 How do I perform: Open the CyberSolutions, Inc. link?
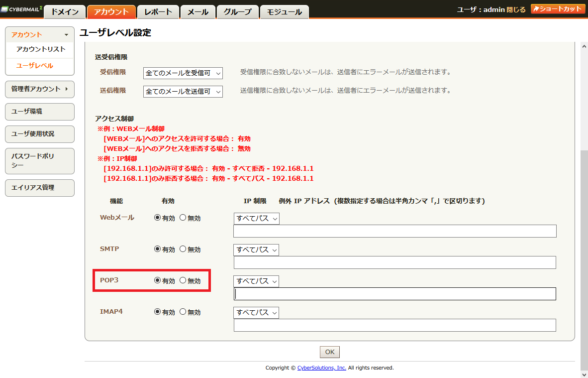point(322,368)
